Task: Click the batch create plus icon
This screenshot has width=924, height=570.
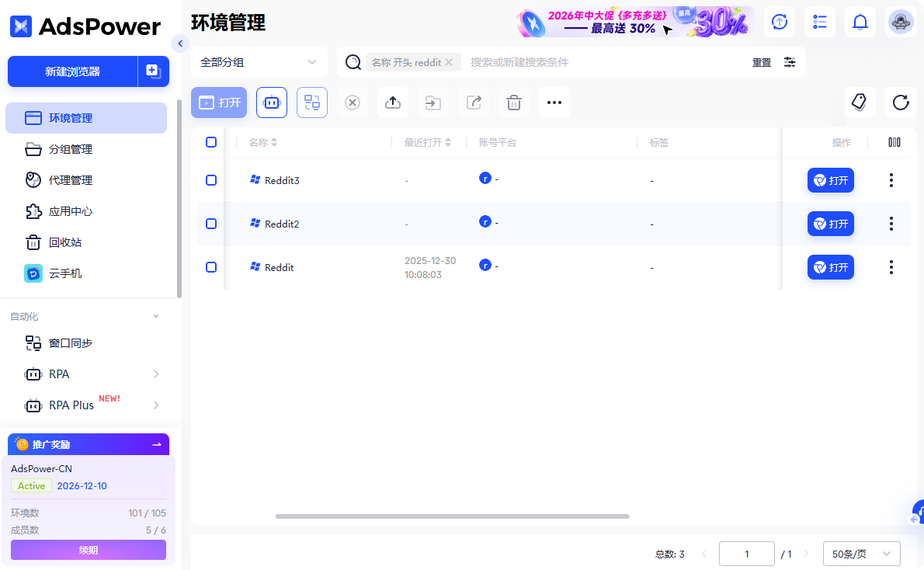Action: 153,71
